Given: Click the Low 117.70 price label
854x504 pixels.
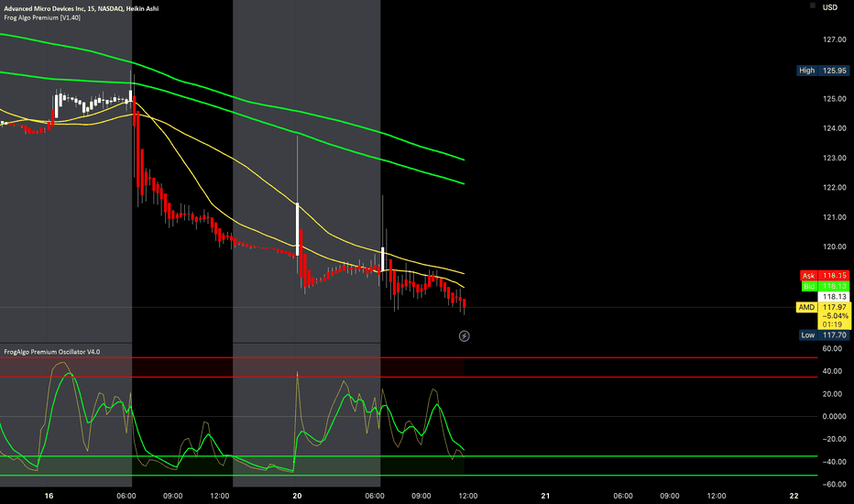Looking at the screenshot, I should pos(824,335).
